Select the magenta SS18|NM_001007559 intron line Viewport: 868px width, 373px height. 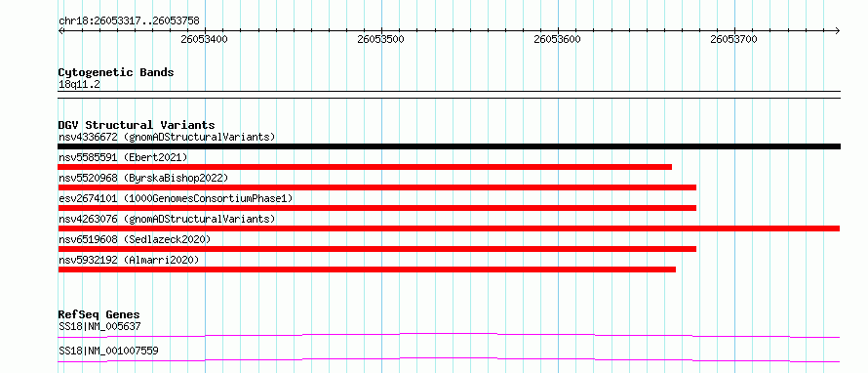point(449,359)
